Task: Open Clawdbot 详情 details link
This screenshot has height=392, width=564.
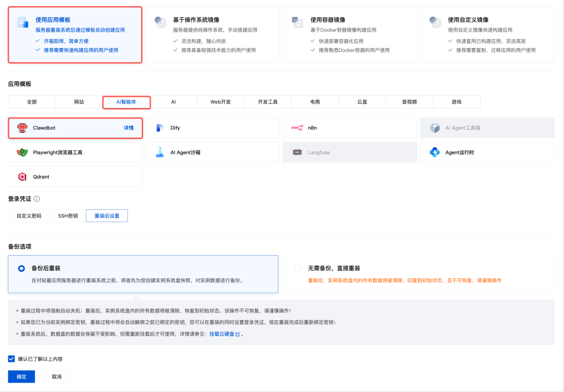Action: (130, 127)
